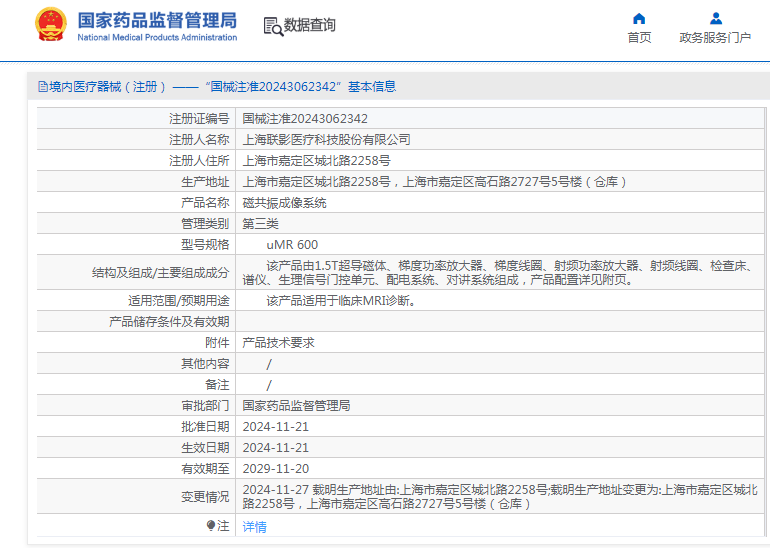Click the 数据查询 magnifier document icon
The width and height of the screenshot is (770, 548).
(272, 26)
